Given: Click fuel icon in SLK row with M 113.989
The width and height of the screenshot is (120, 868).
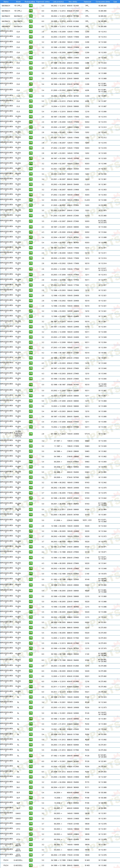Looking at the screenshot, I should click(x=31, y=787).
